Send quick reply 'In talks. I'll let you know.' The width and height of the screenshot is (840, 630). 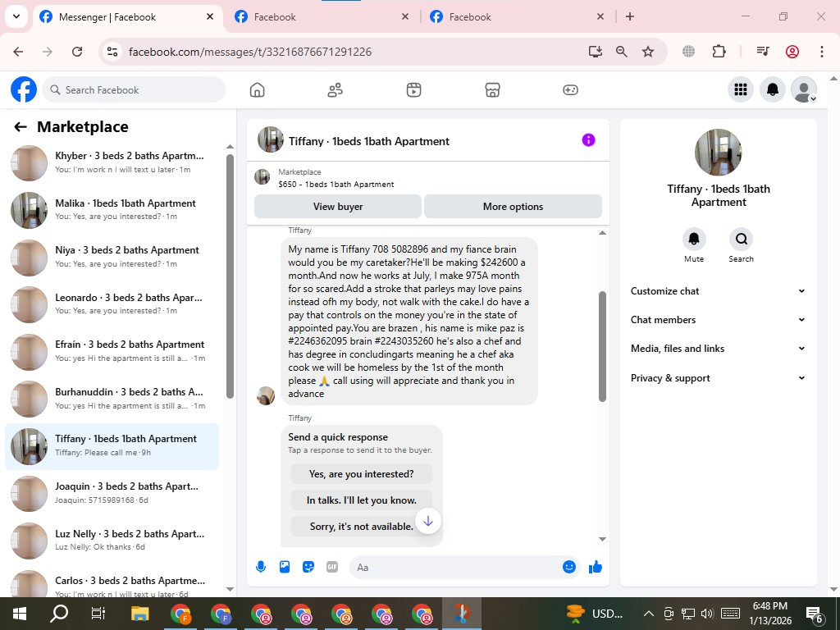pos(362,500)
